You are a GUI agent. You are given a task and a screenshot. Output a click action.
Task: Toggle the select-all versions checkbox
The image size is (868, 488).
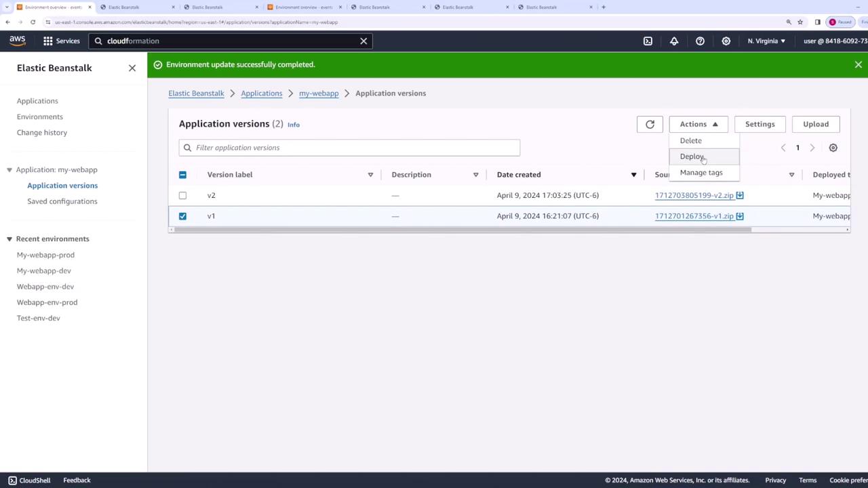(182, 175)
